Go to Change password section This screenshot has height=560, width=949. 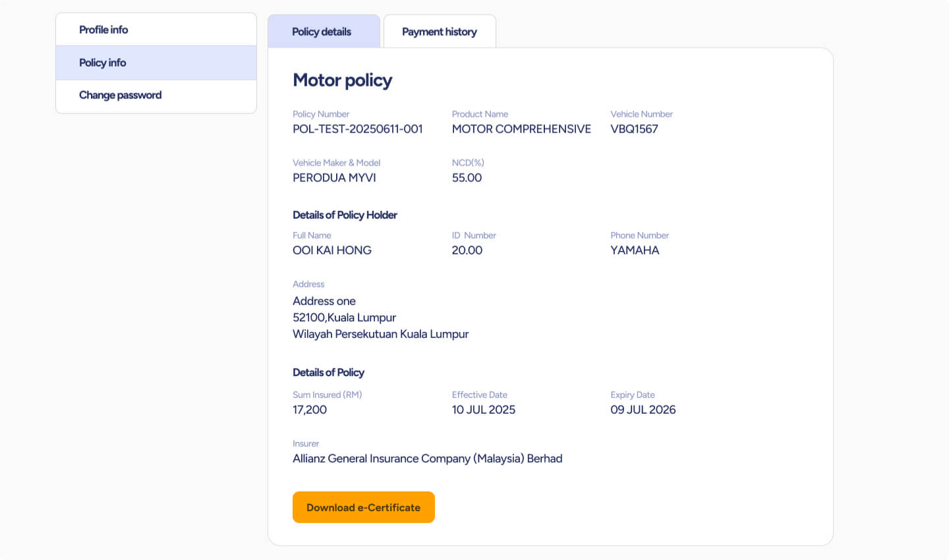(x=120, y=95)
